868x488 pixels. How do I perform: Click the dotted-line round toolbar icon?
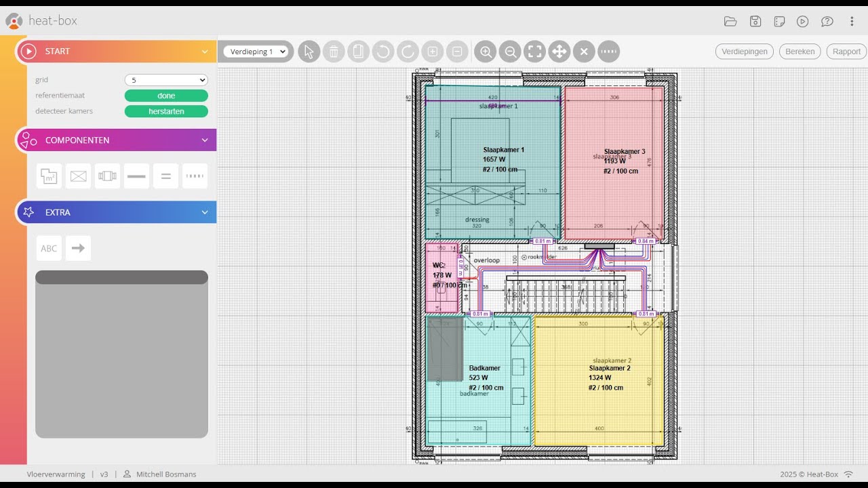(609, 52)
